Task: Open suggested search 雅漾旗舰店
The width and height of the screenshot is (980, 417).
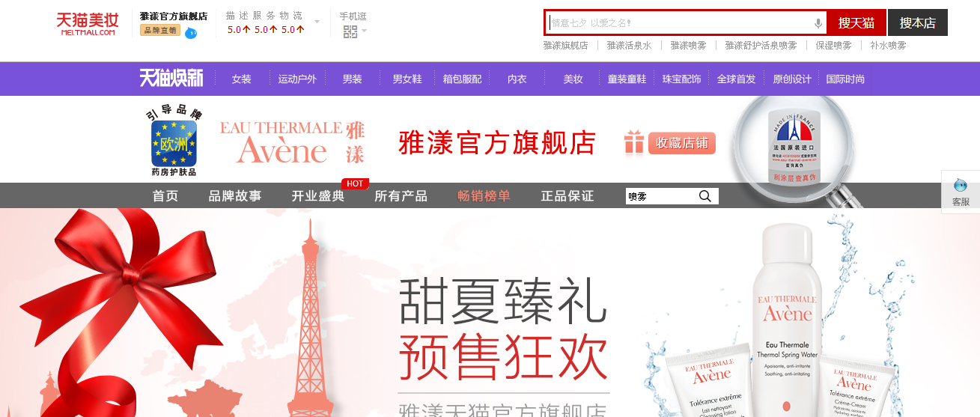Action: (566, 46)
